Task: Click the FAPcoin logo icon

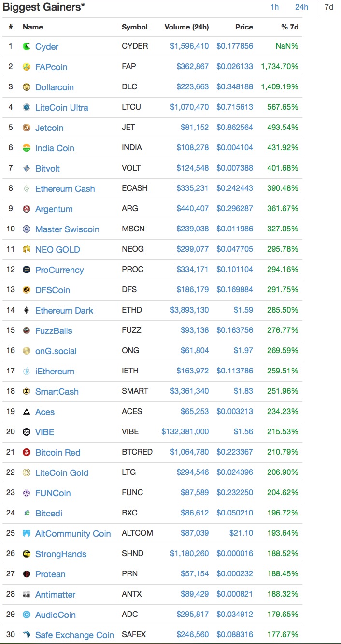Action: click(x=27, y=67)
